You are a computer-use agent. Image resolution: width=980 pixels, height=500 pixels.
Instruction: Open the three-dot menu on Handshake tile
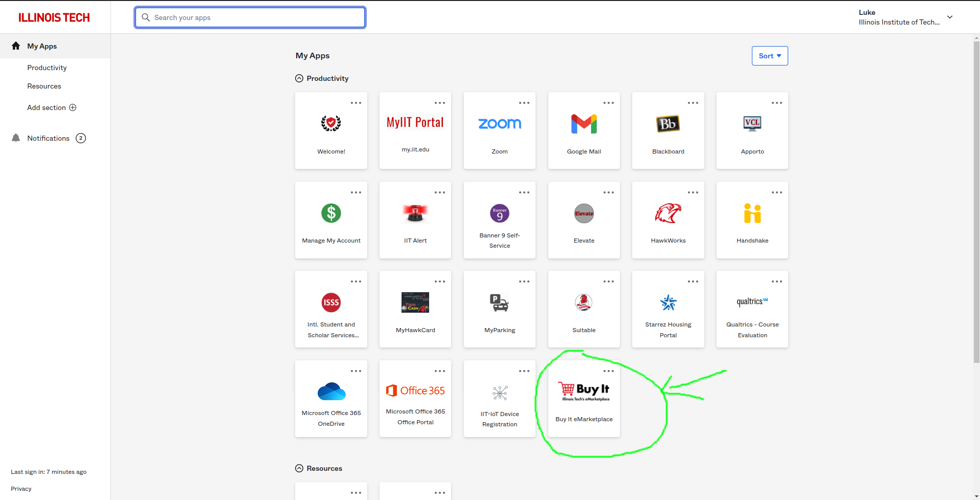pos(777,192)
